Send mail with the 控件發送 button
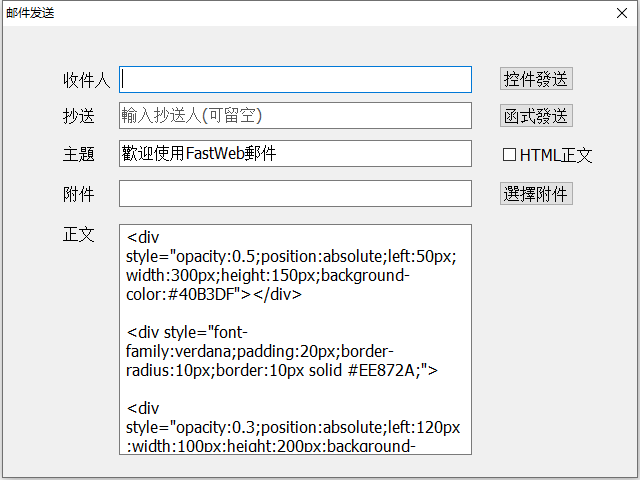The image size is (640, 480). 536,79
